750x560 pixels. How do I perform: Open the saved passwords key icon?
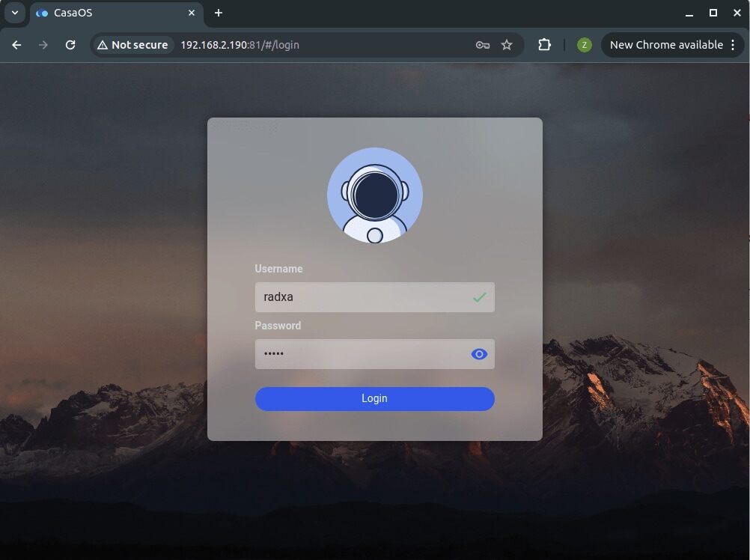[483, 45]
